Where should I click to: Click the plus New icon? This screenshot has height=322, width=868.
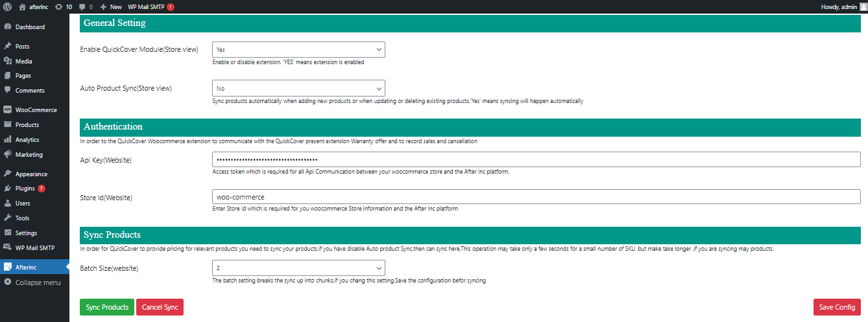point(104,6)
